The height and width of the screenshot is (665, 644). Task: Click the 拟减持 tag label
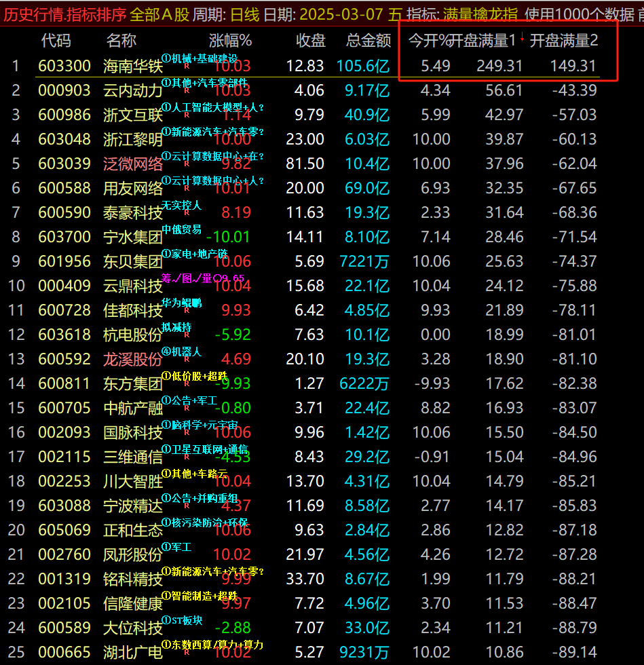176,327
